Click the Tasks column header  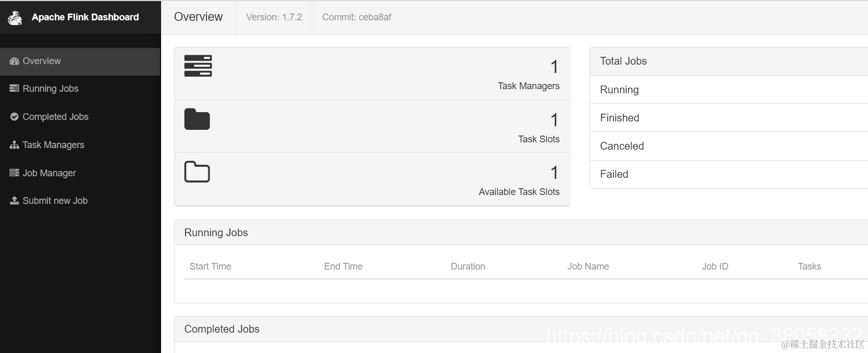click(x=809, y=266)
